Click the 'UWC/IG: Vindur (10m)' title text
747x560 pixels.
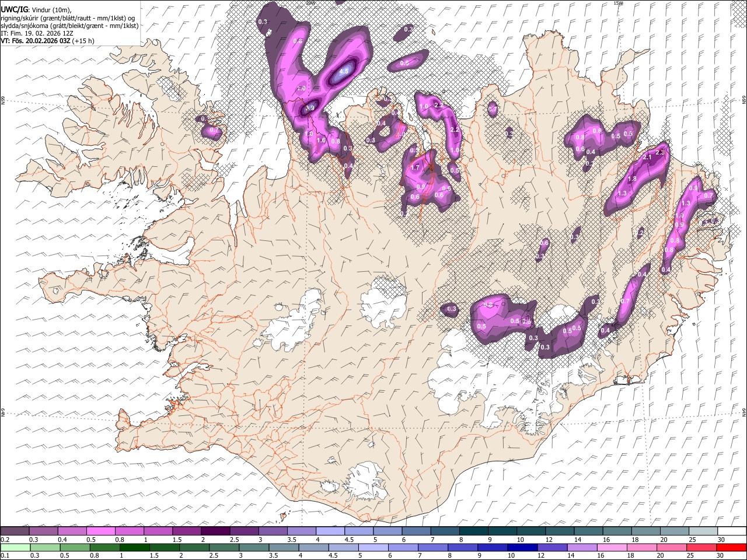coord(36,9)
